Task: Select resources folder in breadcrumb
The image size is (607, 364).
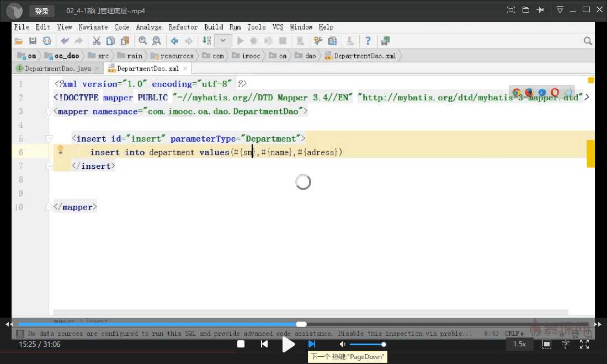Action: click(172, 56)
